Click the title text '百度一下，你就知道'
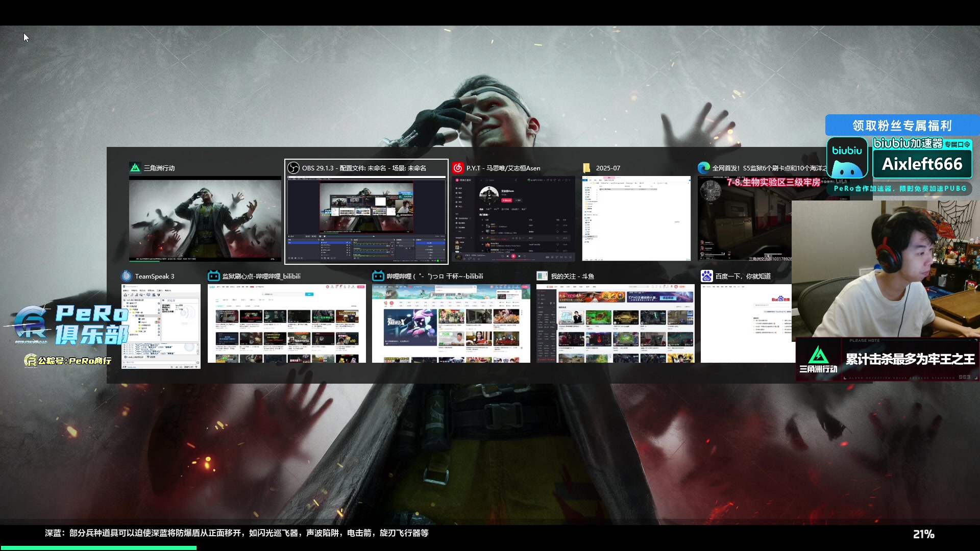Screen dimensions: 980x551 pos(743,276)
